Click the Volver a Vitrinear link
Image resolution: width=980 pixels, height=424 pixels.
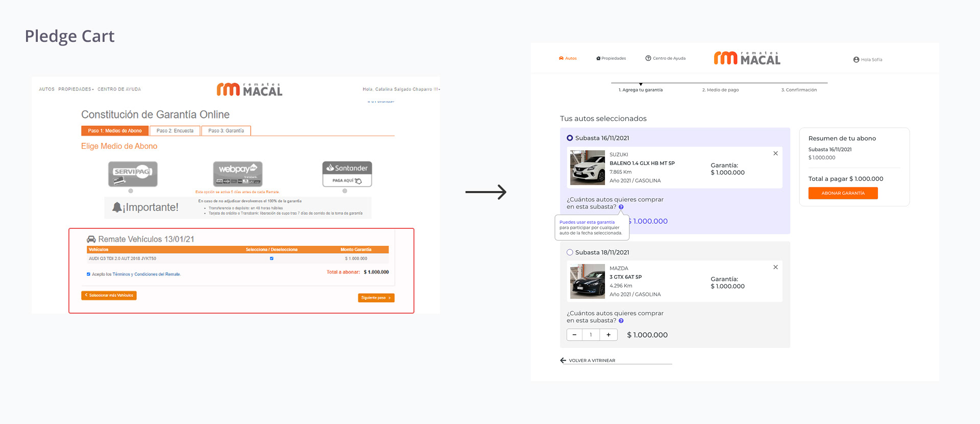point(592,361)
